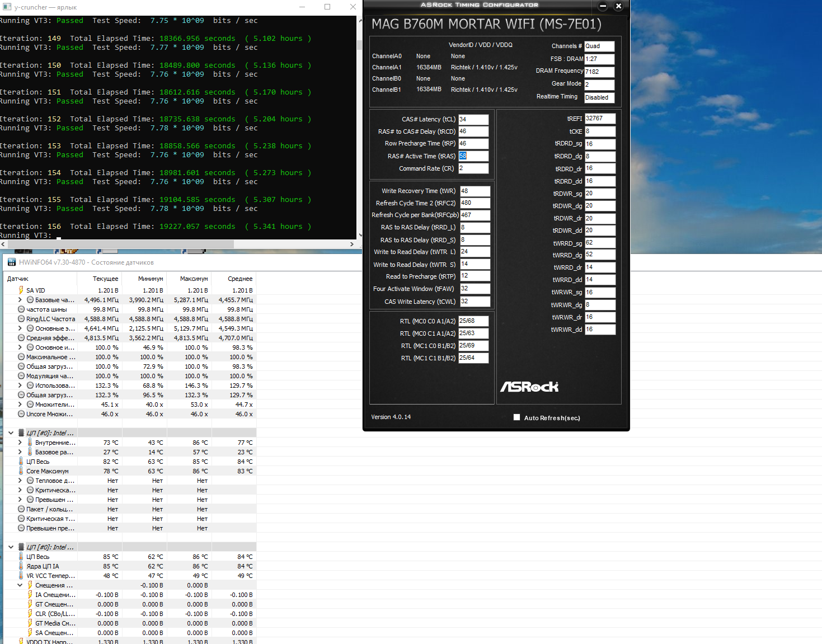Click the lightning icon beside CLR (CBo/LL...

point(30,614)
